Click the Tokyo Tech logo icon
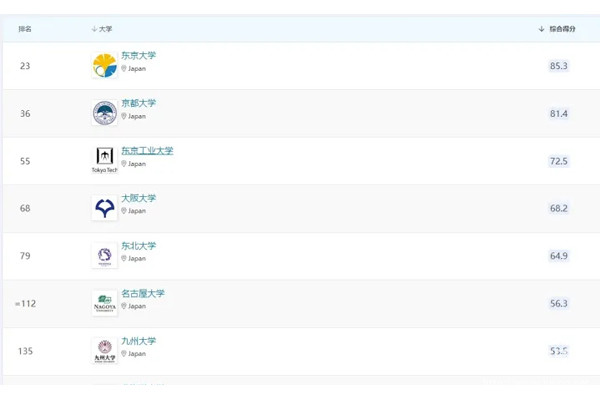This screenshot has height=399, width=600. tap(104, 160)
